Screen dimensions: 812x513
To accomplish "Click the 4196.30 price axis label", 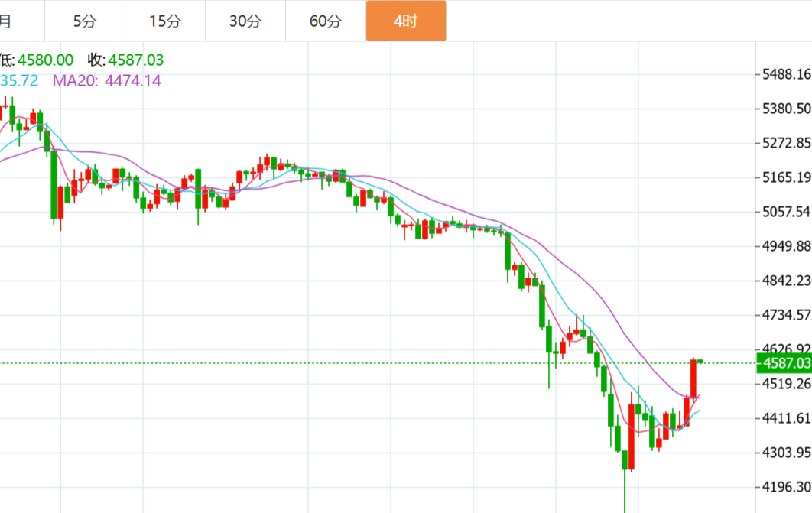I will click(x=786, y=486).
